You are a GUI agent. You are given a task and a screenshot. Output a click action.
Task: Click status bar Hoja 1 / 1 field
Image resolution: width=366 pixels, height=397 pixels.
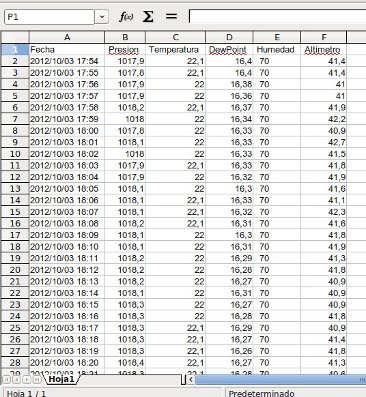[x=112, y=393]
